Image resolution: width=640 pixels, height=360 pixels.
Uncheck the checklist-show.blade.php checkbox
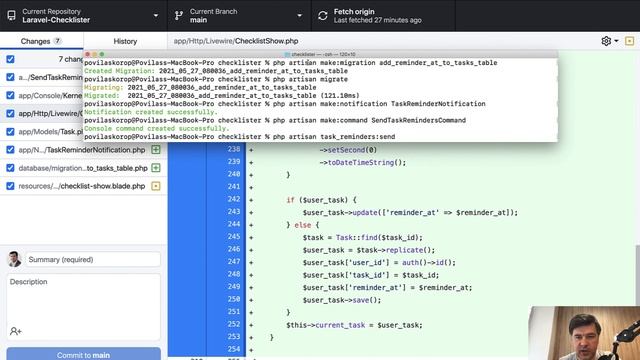tap(10, 186)
